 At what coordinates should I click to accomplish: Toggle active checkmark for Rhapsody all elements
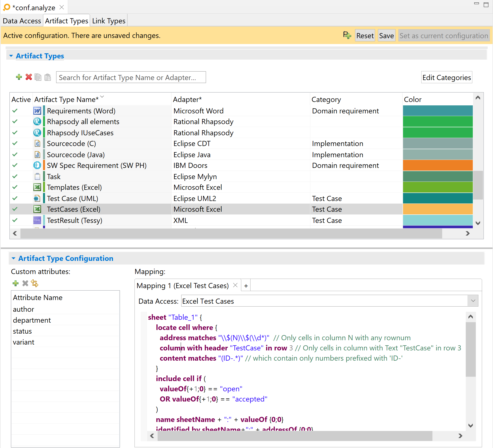15,122
